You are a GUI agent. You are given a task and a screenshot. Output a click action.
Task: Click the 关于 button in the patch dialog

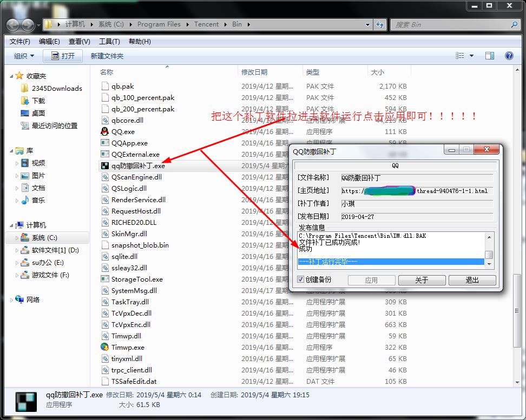coord(422,280)
